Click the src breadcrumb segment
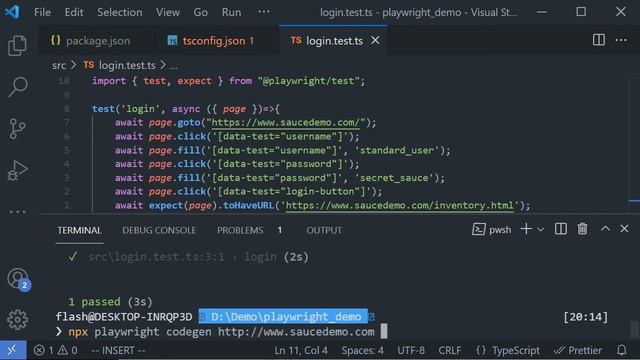 coord(59,65)
